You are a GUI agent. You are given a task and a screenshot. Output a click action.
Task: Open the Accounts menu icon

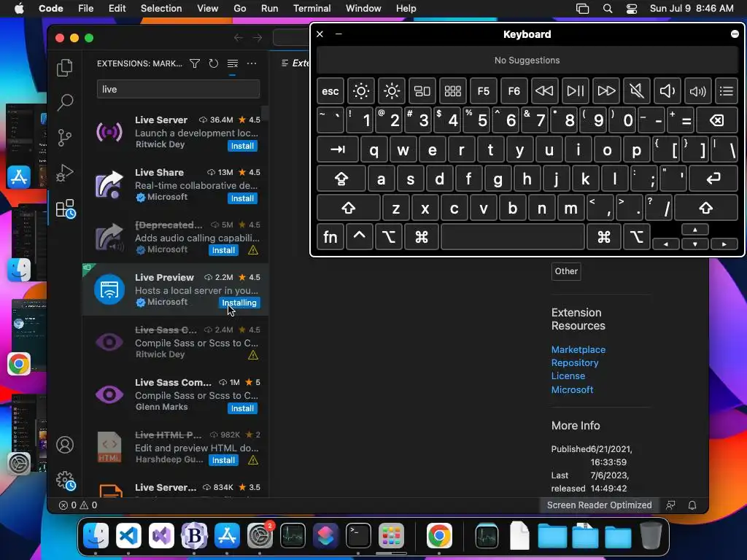pyautogui.click(x=65, y=445)
